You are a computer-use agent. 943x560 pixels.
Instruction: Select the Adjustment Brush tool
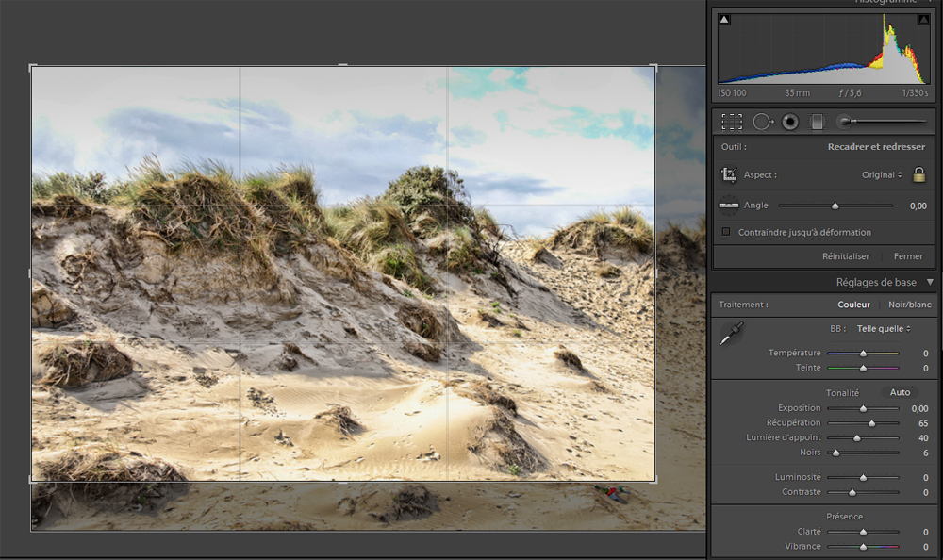pos(882,123)
